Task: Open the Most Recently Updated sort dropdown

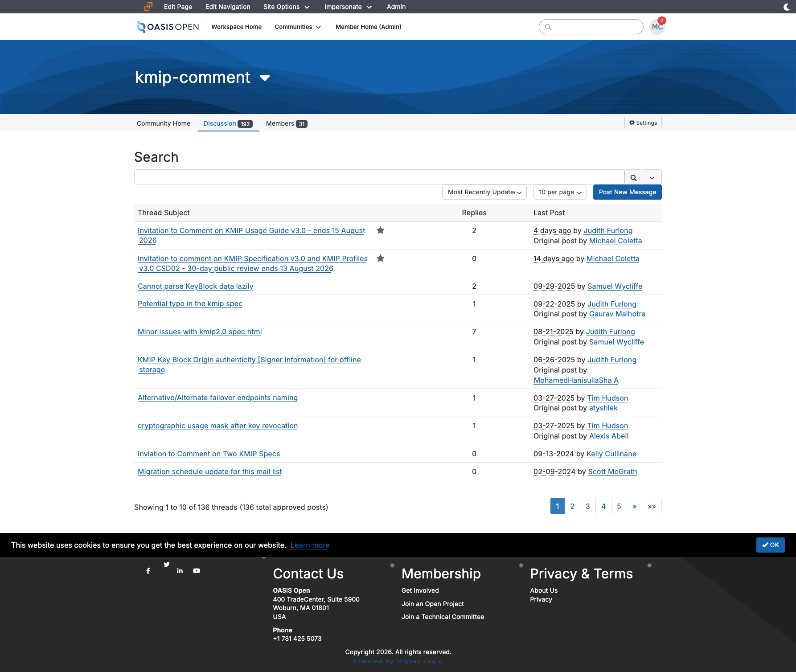Action: point(484,192)
